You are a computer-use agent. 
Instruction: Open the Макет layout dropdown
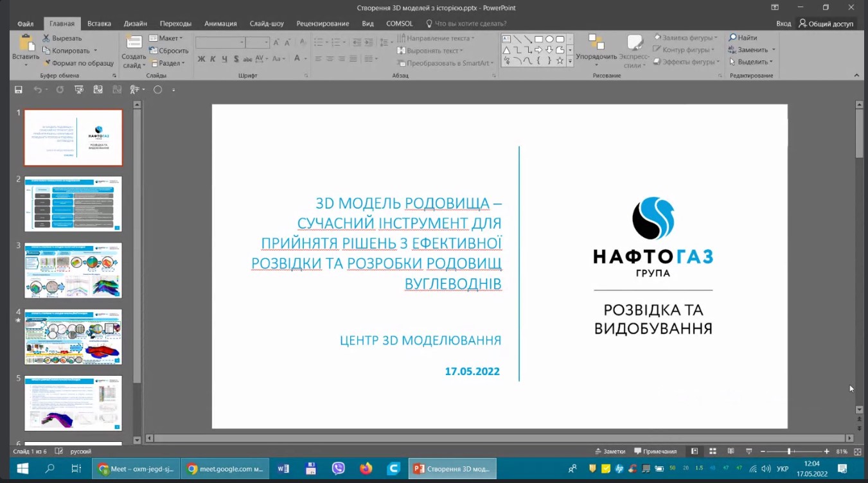click(x=166, y=38)
